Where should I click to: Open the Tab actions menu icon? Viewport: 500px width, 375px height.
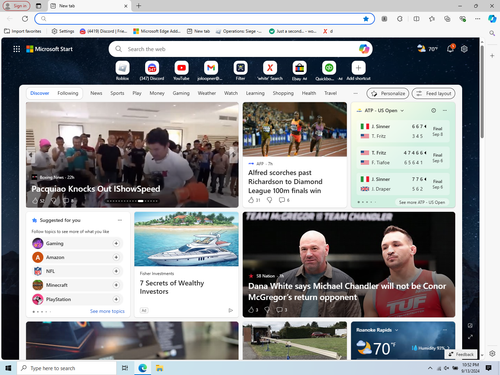tap(39, 6)
